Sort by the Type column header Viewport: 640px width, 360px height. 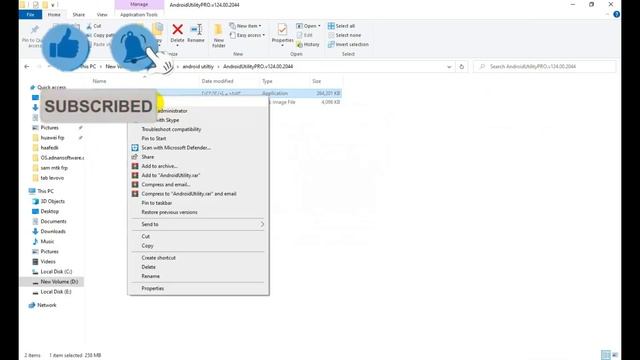(267, 81)
